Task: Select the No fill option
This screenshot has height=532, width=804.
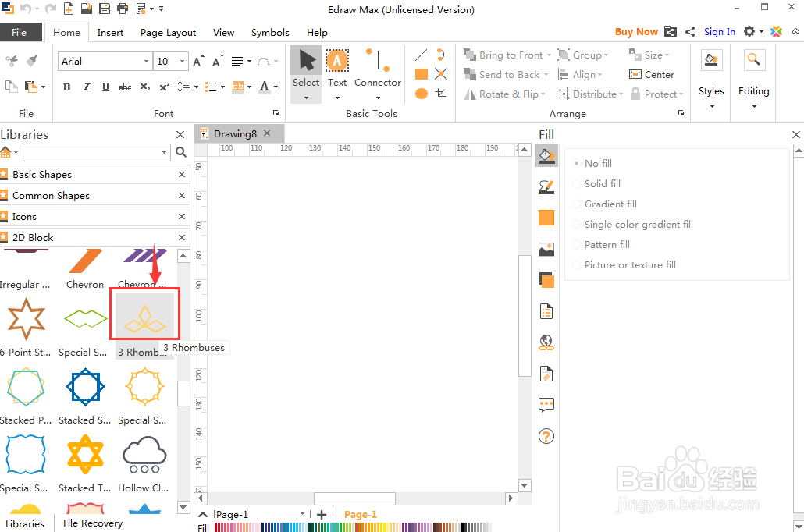Action: [x=592, y=164]
